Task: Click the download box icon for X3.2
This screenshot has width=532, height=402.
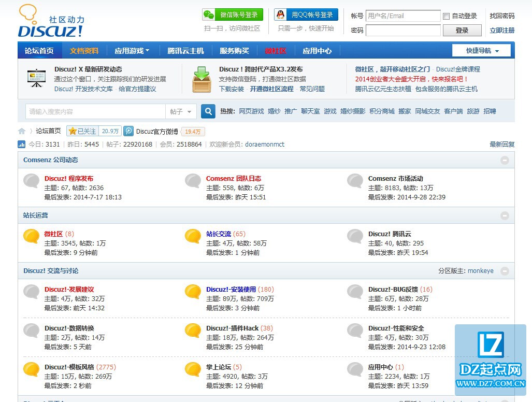Action: tap(202, 79)
